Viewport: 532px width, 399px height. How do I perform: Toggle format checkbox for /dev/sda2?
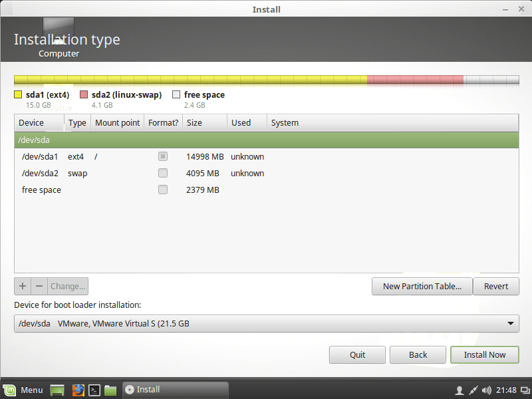point(163,173)
